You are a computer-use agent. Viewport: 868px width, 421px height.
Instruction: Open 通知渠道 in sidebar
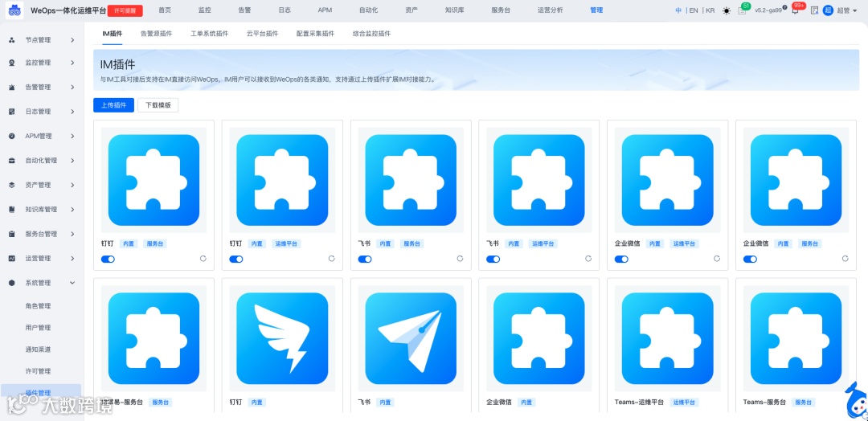[39, 349]
